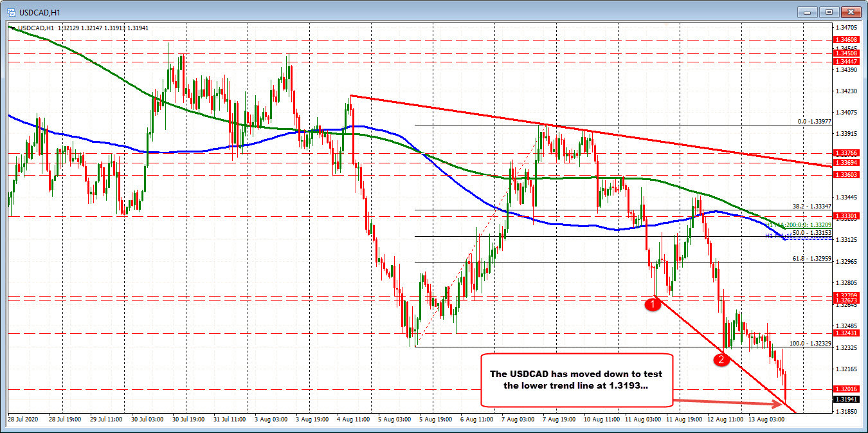
Task: Click the 1.32325 price axis value
Action: pos(846,347)
